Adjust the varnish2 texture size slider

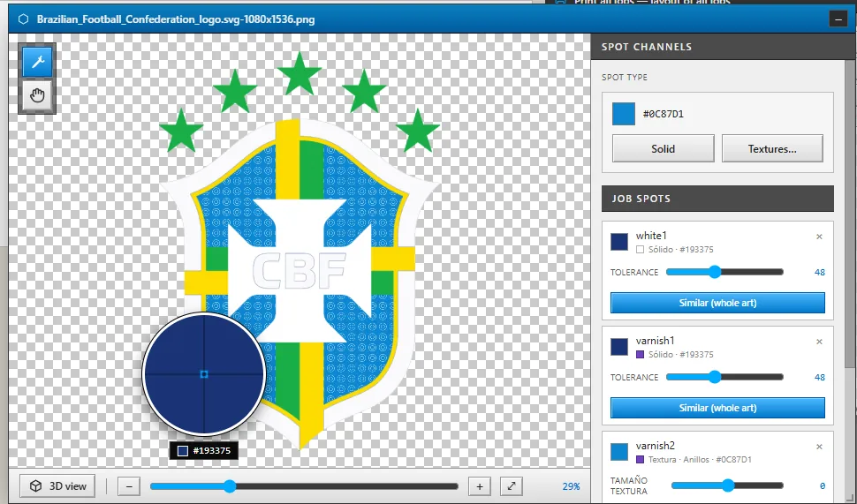click(x=727, y=485)
